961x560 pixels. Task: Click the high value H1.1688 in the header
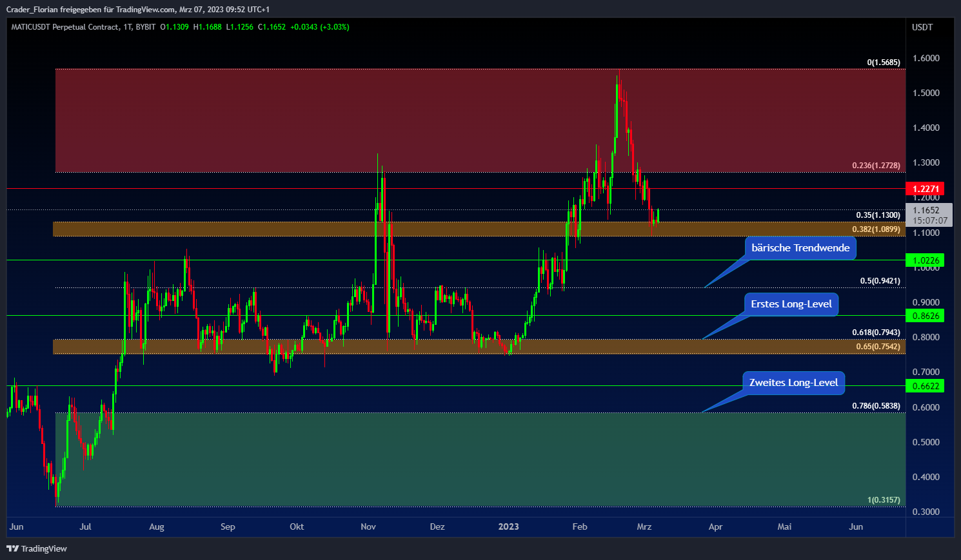coord(208,27)
